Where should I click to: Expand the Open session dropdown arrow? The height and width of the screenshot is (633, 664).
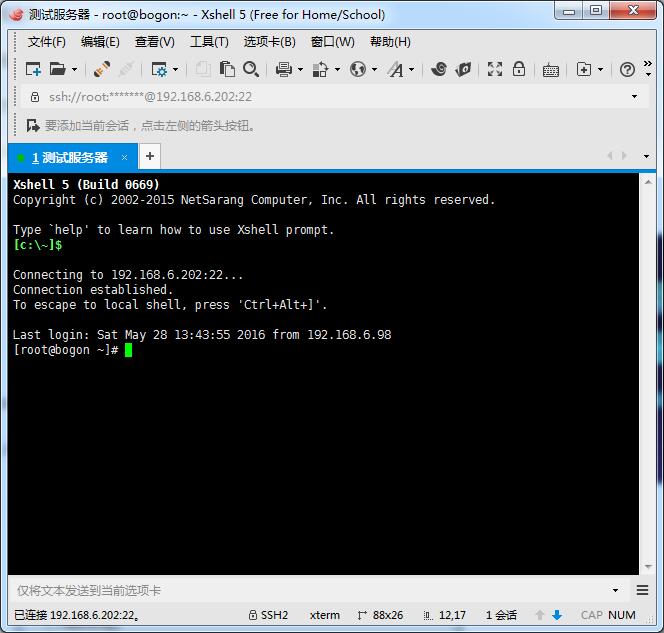pos(75,69)
